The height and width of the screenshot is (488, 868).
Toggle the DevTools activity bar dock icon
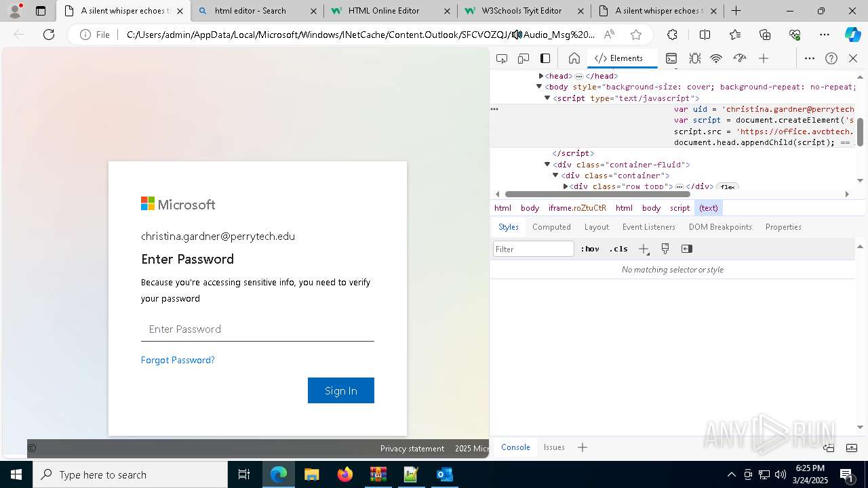[x=545, y=58]
